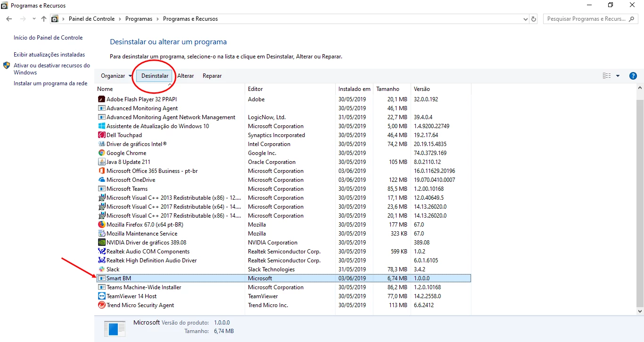This screenshot has width=644, height=342.
Task: Click the Dell Touchpad program icon
Action: pos(101,135)
